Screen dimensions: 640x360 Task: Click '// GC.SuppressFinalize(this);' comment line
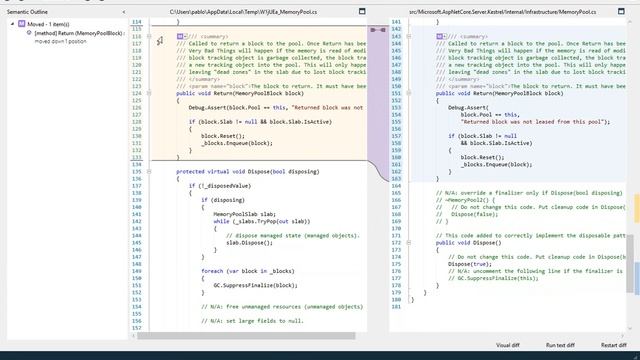tap(493, 278)
